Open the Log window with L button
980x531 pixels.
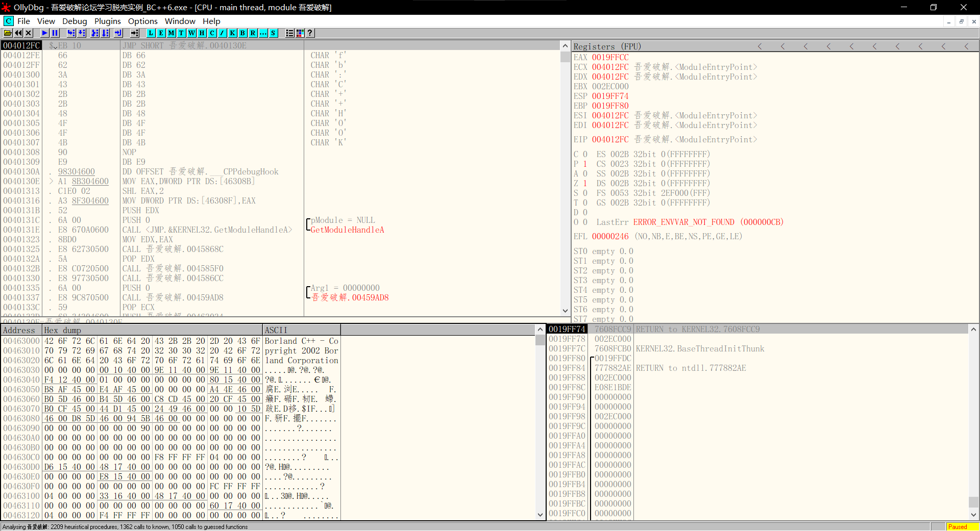[151, 33]
